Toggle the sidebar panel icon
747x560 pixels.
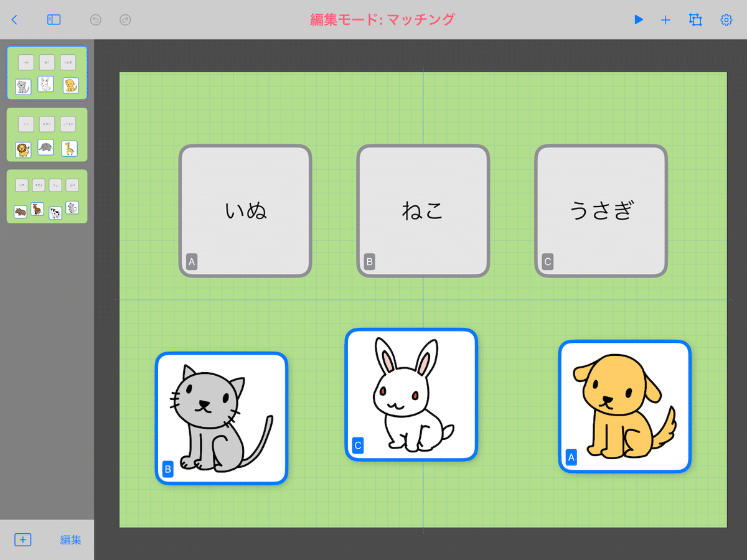tap(54, 20)
